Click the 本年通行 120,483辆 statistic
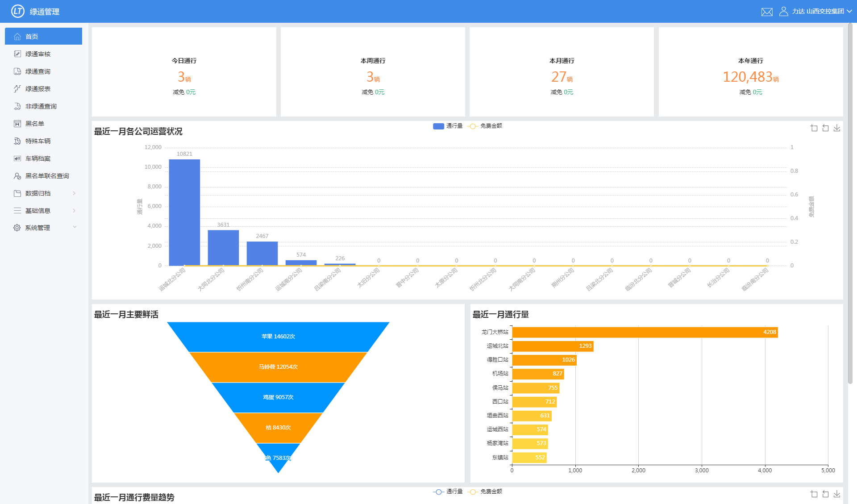 tap(751, 77)
